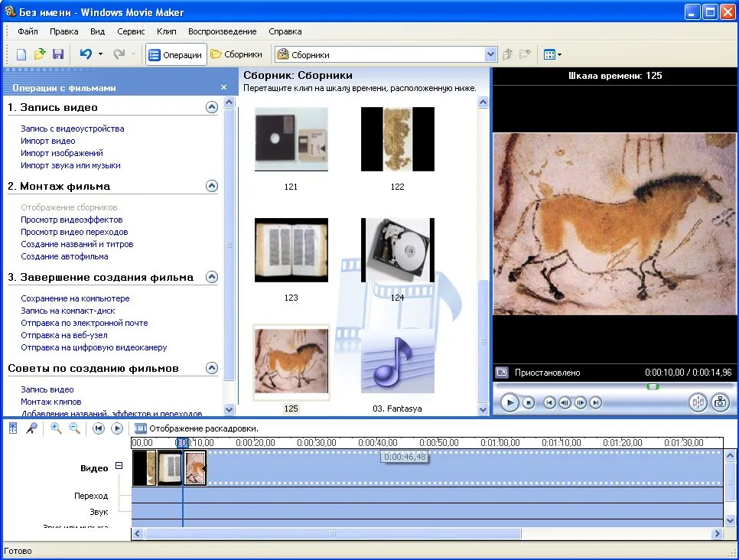
Task: Zoom out on the timeline
Action: tap(74, 428)
